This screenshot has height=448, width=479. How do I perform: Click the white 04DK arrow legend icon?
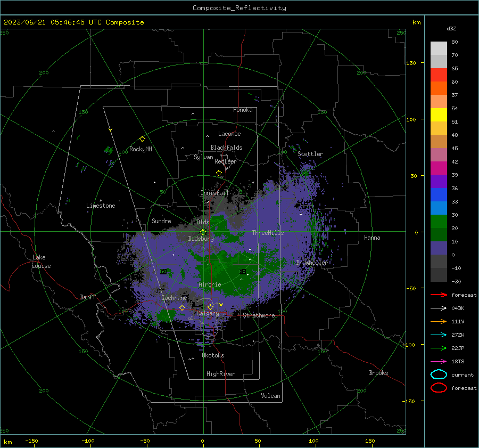click(x=439, y=308)
